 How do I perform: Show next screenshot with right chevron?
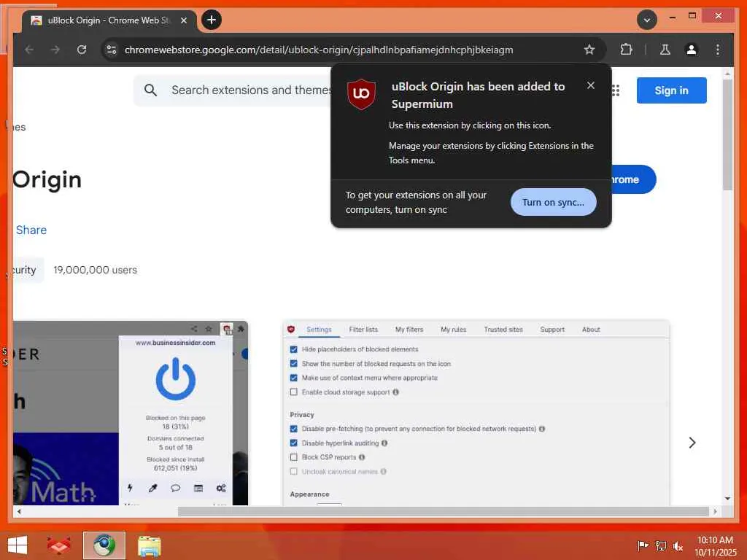click(x=692, y=443)
